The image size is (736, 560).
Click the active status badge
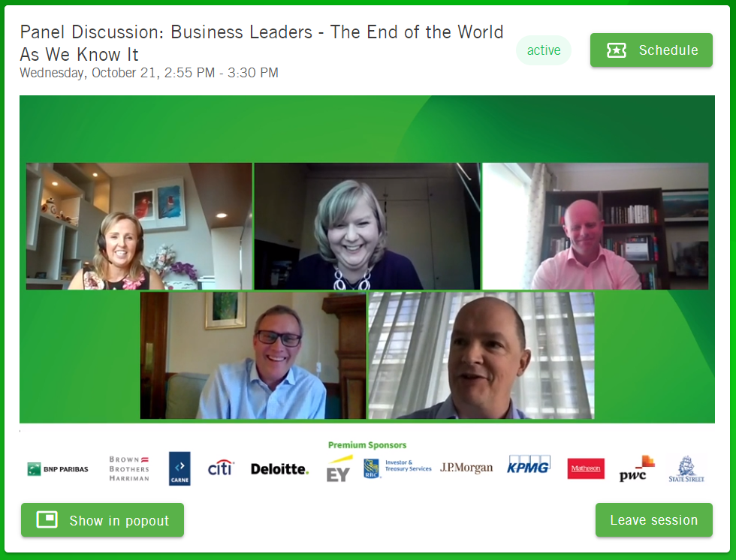(544, 50)
